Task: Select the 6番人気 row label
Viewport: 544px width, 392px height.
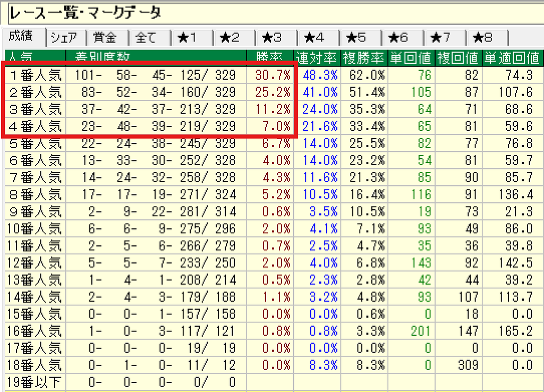Action: tap(35, 160)
